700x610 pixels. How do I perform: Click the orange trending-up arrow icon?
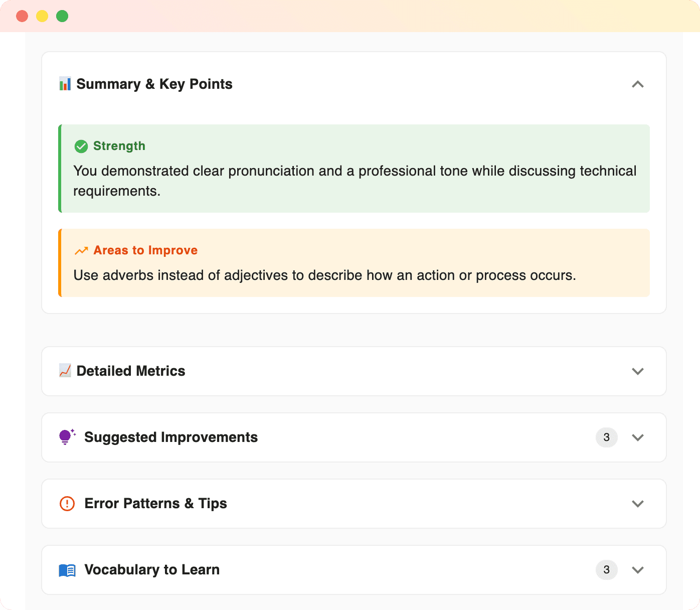[81, 251]
